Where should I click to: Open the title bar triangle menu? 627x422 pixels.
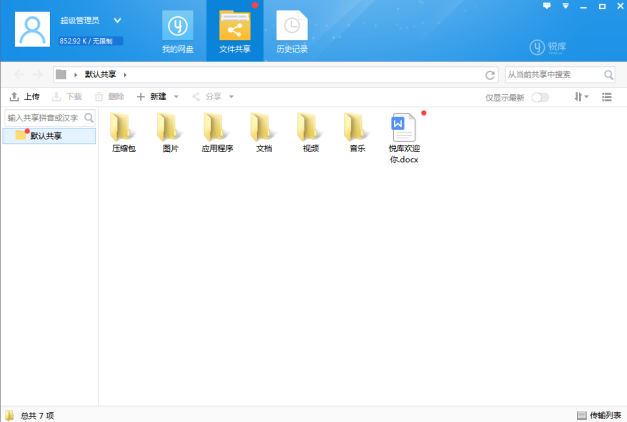pos(565,6)
